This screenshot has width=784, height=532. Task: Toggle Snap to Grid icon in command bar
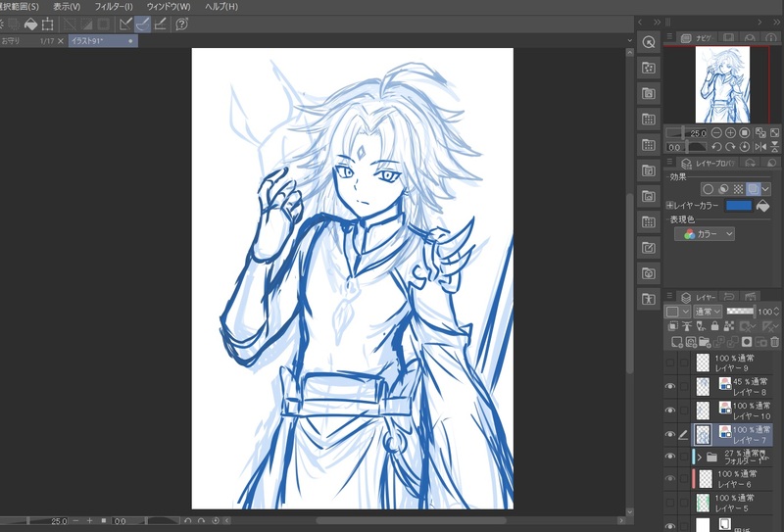(x=160, y=24)
